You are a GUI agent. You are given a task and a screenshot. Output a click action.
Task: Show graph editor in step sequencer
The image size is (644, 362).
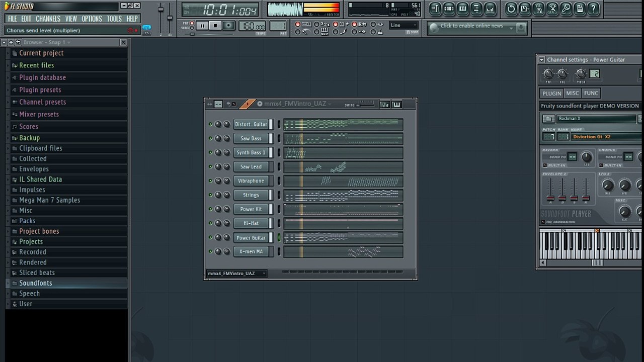(385, 104)
